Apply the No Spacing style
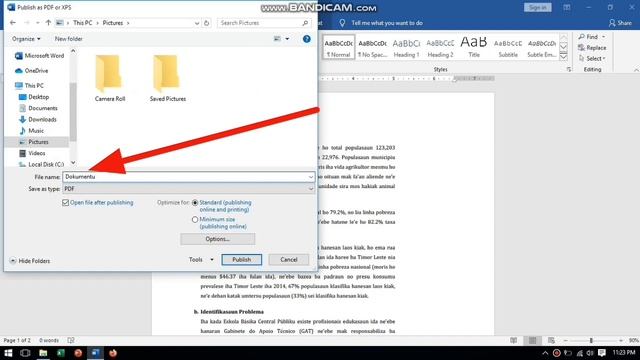This screenshot has height=360, width=640. coord(372,47)
